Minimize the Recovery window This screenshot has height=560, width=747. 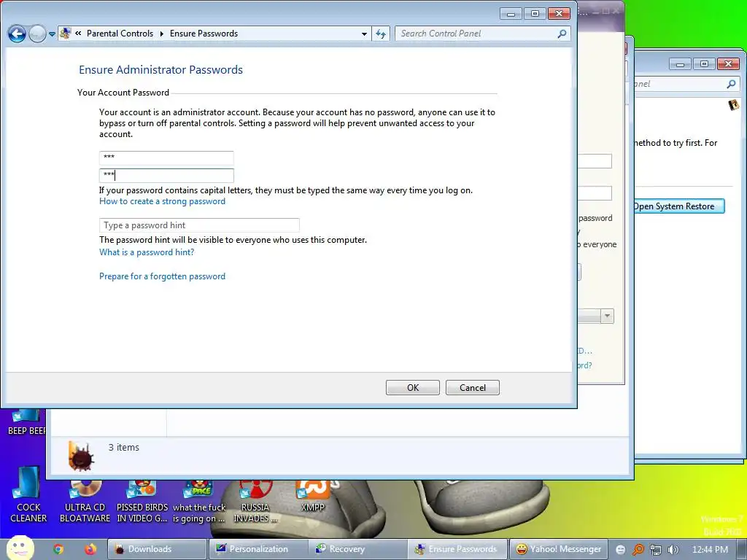click(x=680, y=64)
